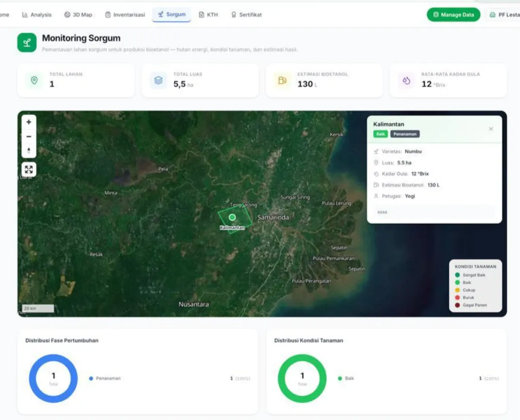The image size is (520, 420).
Task: Zoom in on the map
Action: tap(29, 122)
